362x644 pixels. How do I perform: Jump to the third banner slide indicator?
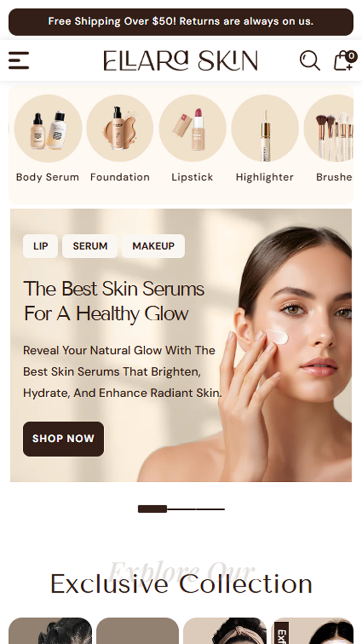click(210, 509)
